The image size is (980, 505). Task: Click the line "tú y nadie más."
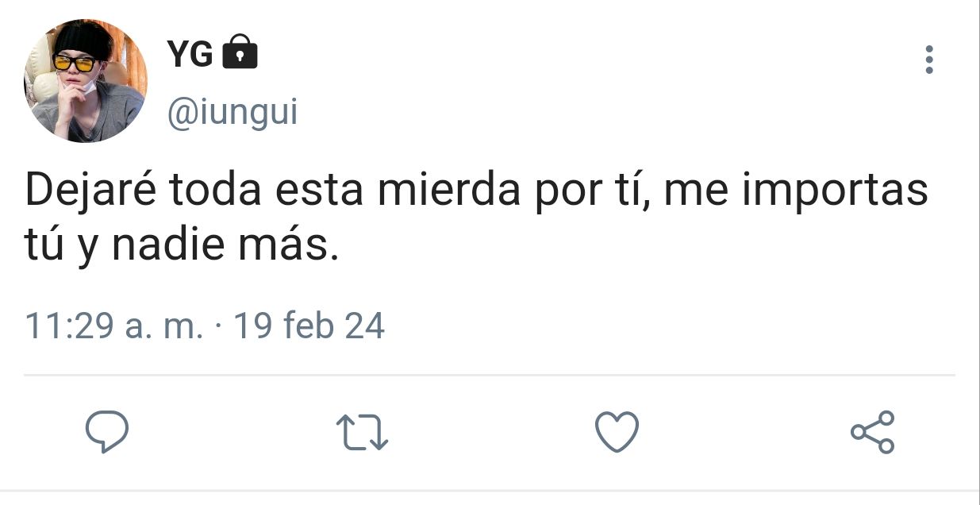tap(183, 248)
